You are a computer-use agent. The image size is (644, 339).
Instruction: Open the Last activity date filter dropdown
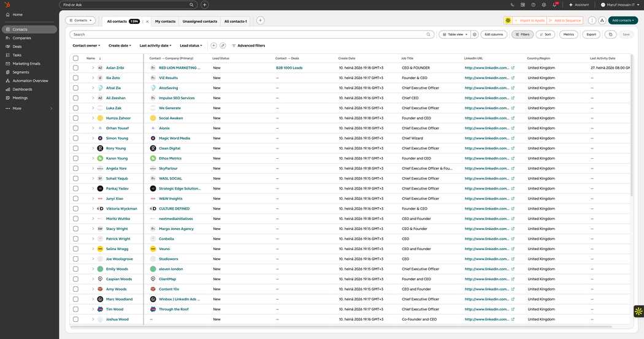pos(155,45)
